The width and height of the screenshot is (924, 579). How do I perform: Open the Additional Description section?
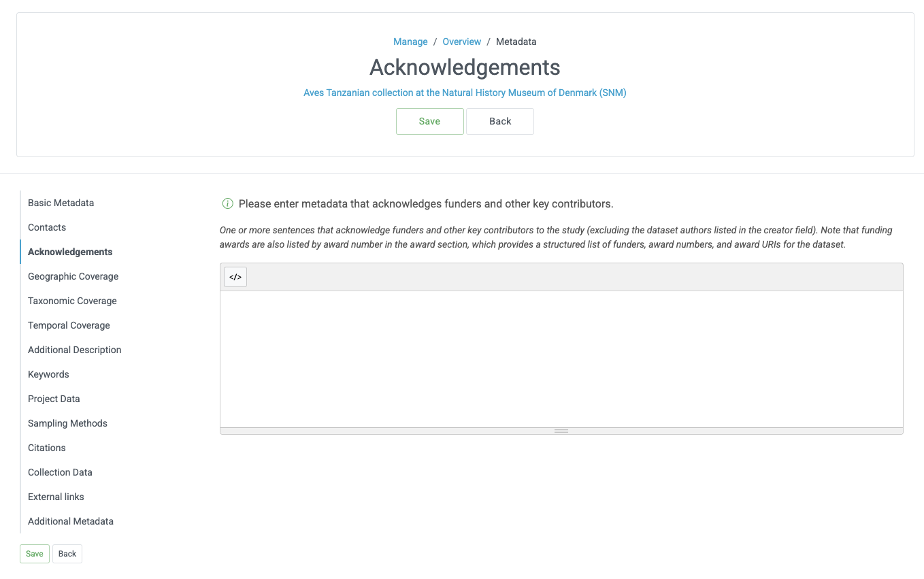(74, 350)
